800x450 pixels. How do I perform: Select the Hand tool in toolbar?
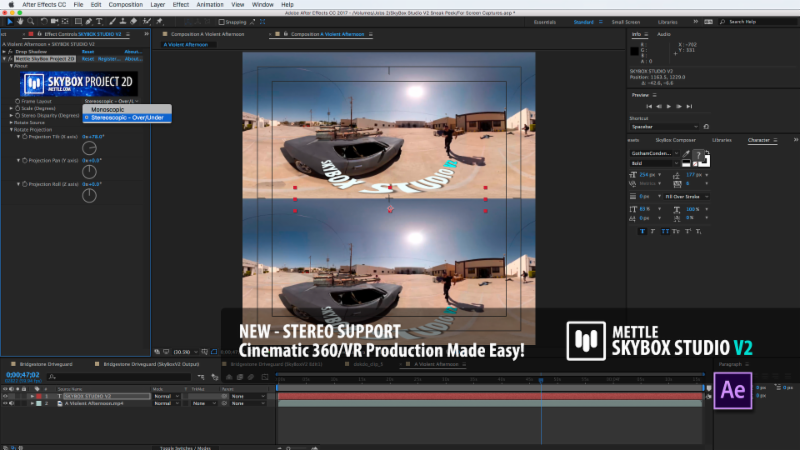(x=19, y=20)
